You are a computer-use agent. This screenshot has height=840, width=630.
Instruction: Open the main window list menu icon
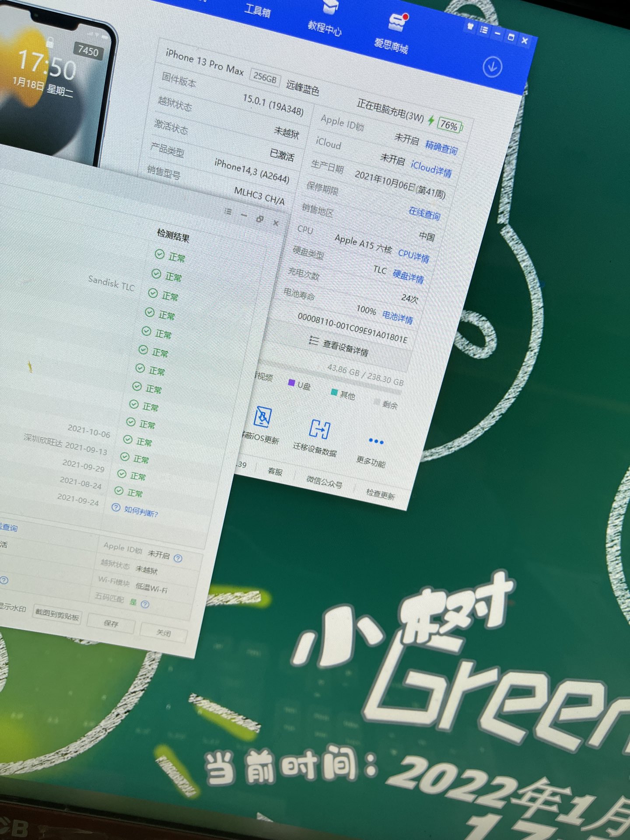(483, 30)
